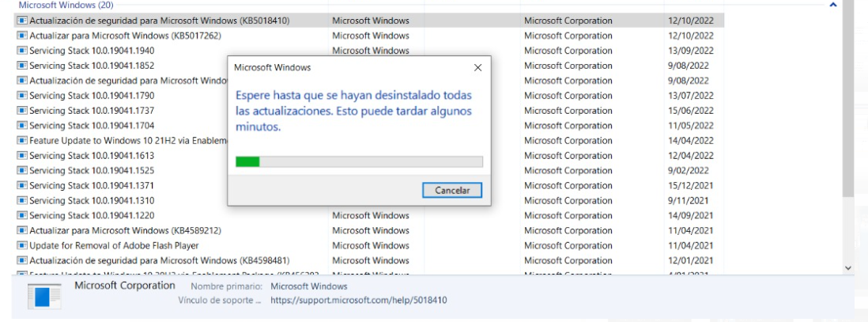Select the icon for Servicing Stack 10.0.19041.1940
The width and height of the screenshot is (868, 322).
[x=21, y=51]
